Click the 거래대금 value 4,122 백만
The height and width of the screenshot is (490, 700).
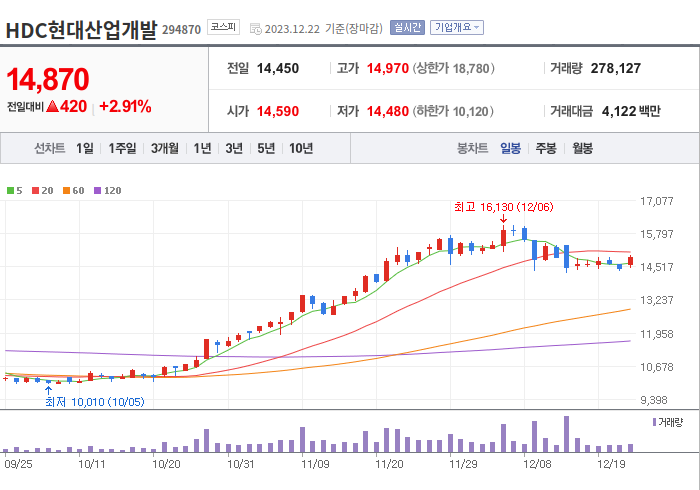click(631, 111)
